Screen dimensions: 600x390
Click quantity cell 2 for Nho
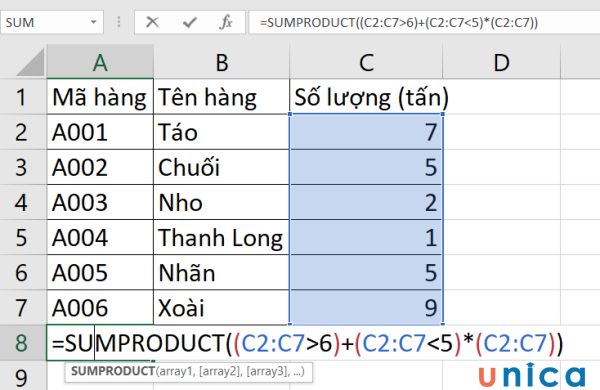click(366, 202)
